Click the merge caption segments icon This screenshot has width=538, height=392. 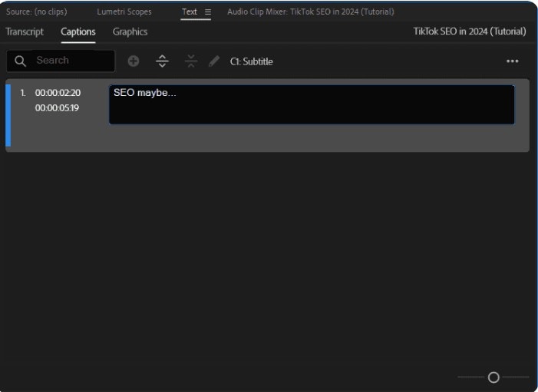coord(191,61)
